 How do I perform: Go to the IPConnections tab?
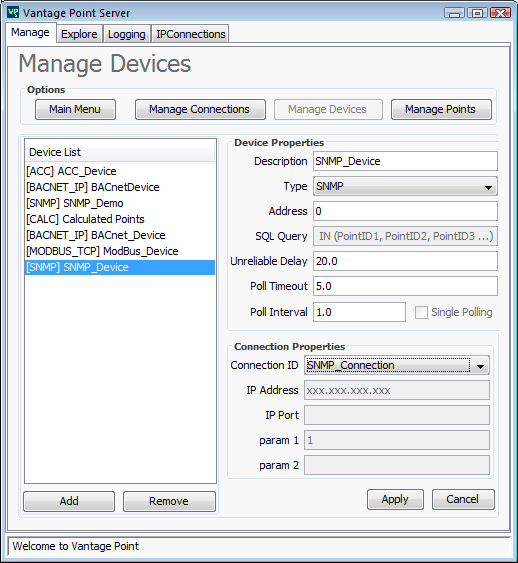pos(191,34)
